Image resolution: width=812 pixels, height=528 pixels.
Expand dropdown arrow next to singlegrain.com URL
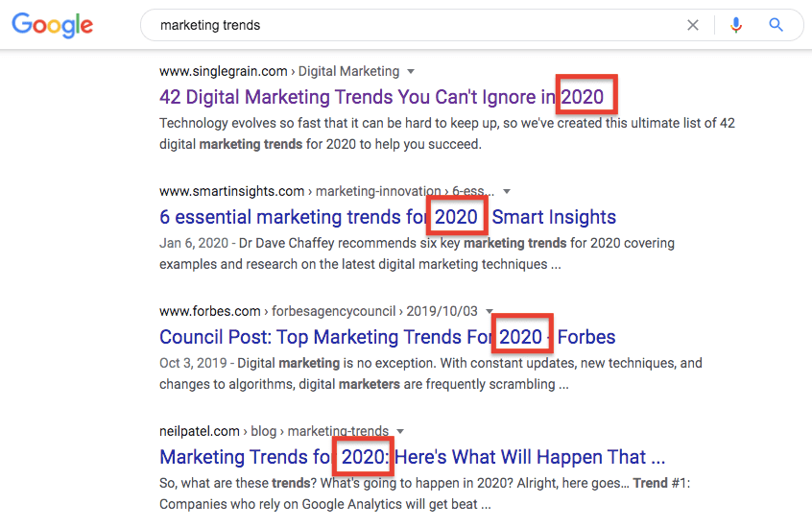click(x=411, y=71)
